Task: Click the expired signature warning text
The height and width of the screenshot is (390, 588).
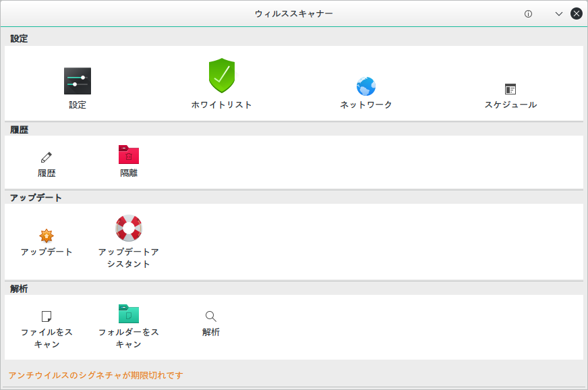Action: [96, 375]
